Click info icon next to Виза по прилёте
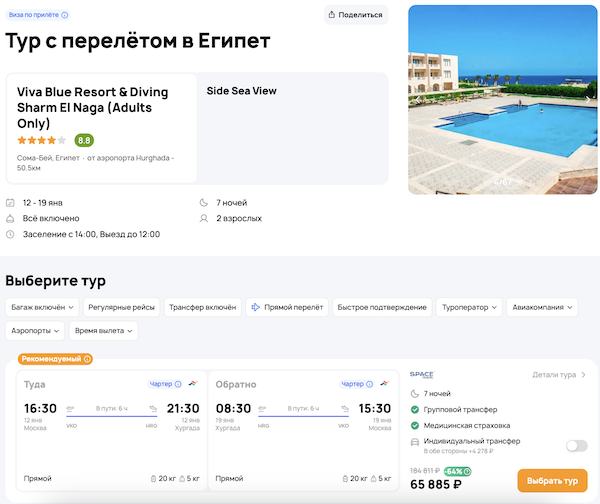The image size is (600, 504). coord(65,15)
